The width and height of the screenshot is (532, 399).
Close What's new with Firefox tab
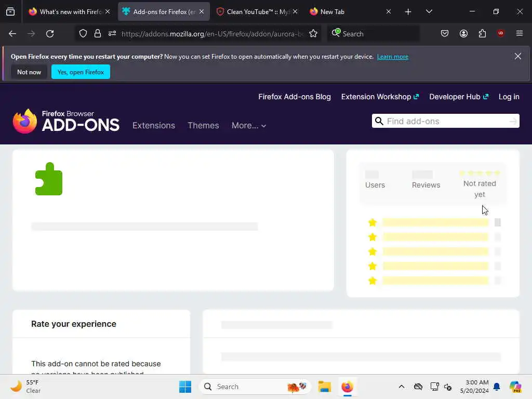coord(108,11)
